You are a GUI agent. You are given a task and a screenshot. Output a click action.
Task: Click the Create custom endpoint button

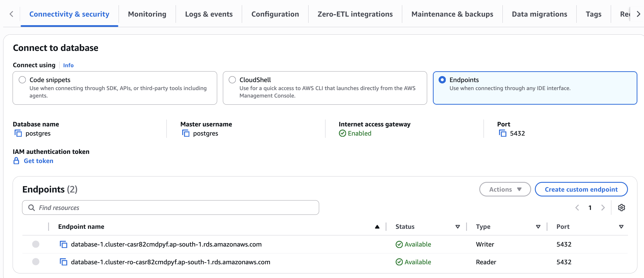click(581, 189)
